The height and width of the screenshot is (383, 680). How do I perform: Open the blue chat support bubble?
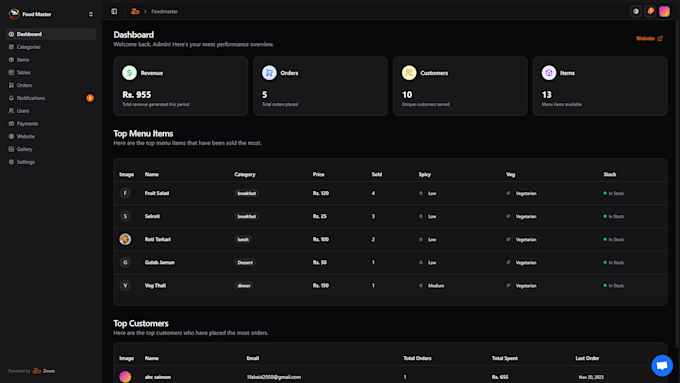(662, 366)
